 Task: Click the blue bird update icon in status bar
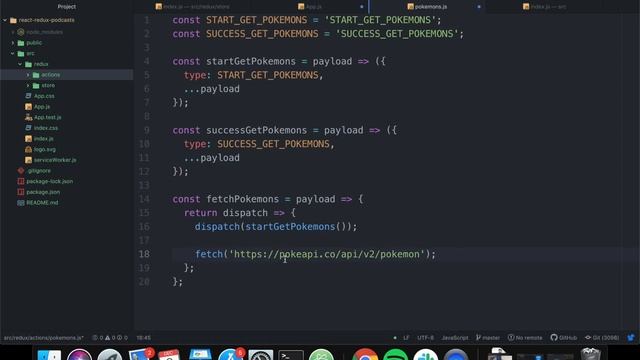(631, 338)
